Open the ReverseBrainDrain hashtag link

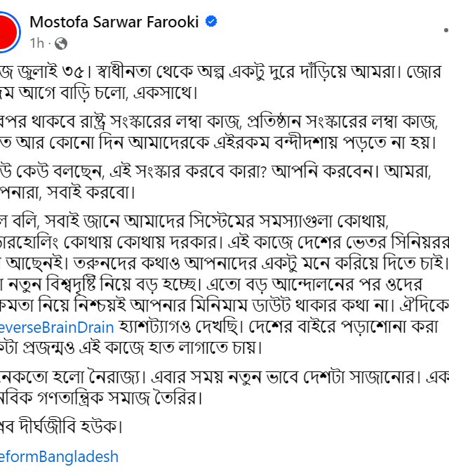(x=57, y=327)
